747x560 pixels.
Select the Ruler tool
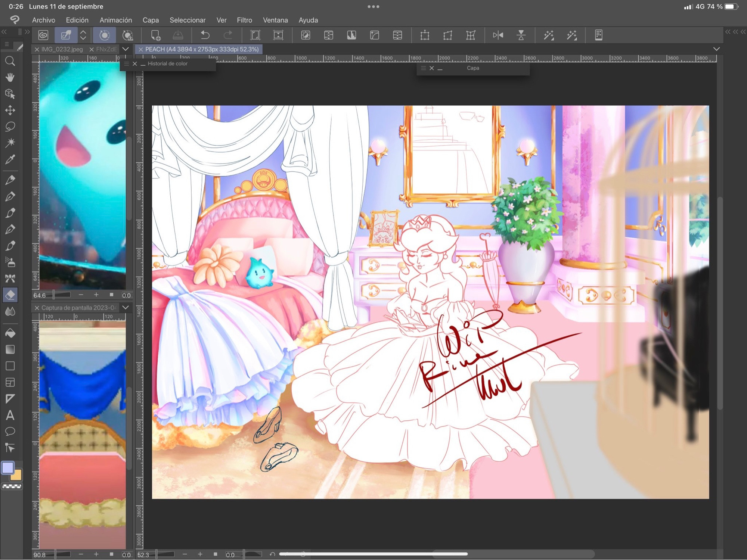click(x=10, y=399)
